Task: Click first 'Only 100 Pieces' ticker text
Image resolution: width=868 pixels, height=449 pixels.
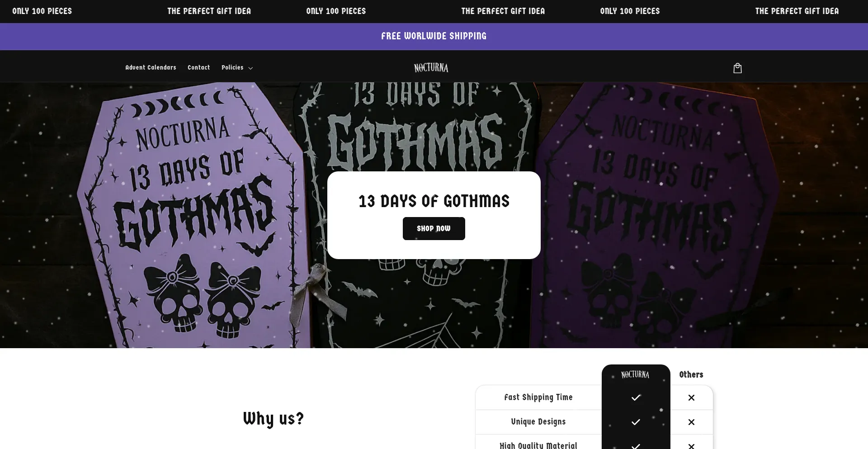Action: tap(42, 11)
